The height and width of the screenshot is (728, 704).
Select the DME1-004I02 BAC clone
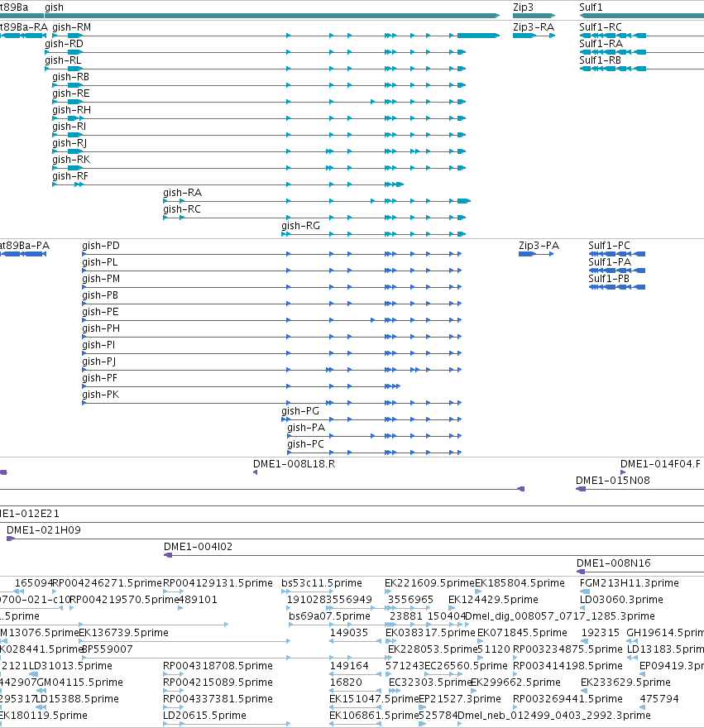199,547
